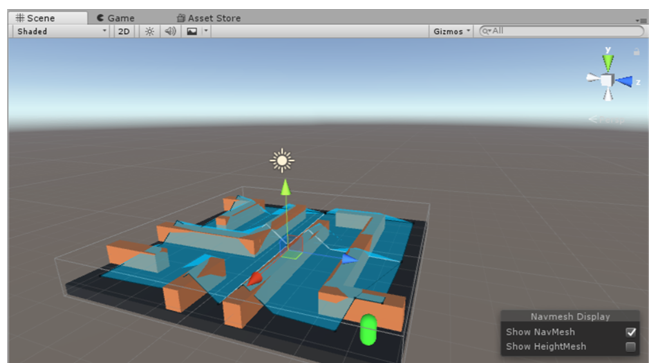Expand the effects dropdown arrow
664x364 pixels.
click(x=206, y=31)
